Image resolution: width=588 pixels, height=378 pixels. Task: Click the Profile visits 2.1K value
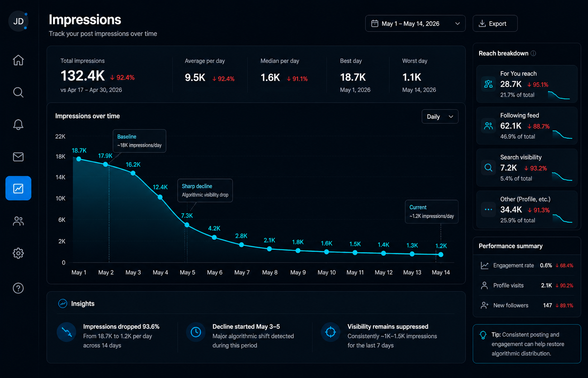click(546, 286)
